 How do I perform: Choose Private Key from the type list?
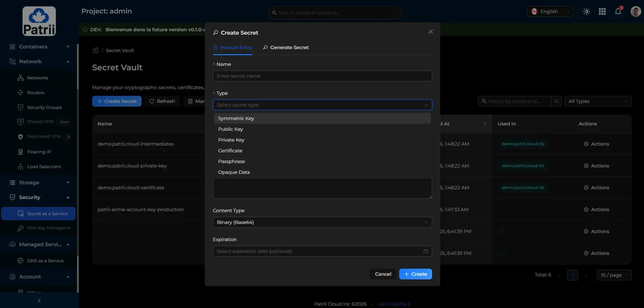(322, 140)
